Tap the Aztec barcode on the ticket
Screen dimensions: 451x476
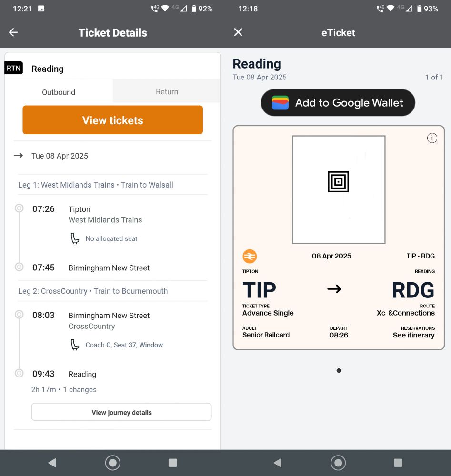point(338,182)
